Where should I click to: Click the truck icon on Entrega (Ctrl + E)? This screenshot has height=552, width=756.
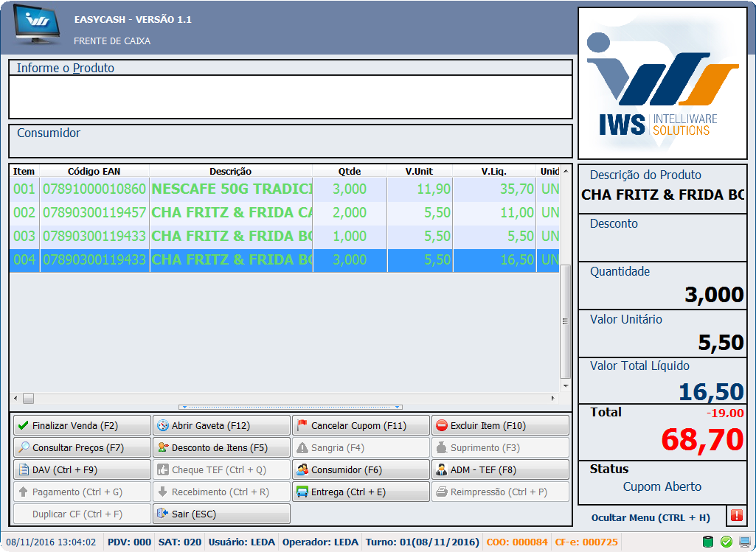[302, 492]
